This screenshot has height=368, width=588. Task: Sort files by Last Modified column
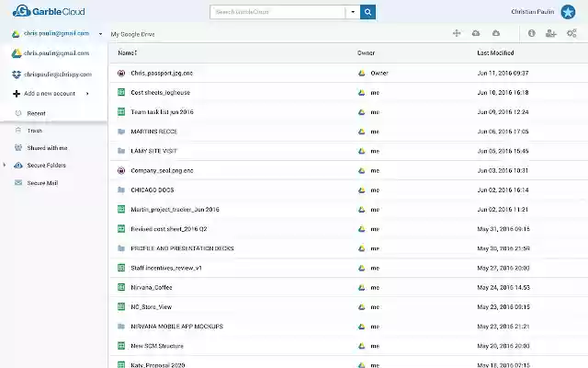coord(495,53)
